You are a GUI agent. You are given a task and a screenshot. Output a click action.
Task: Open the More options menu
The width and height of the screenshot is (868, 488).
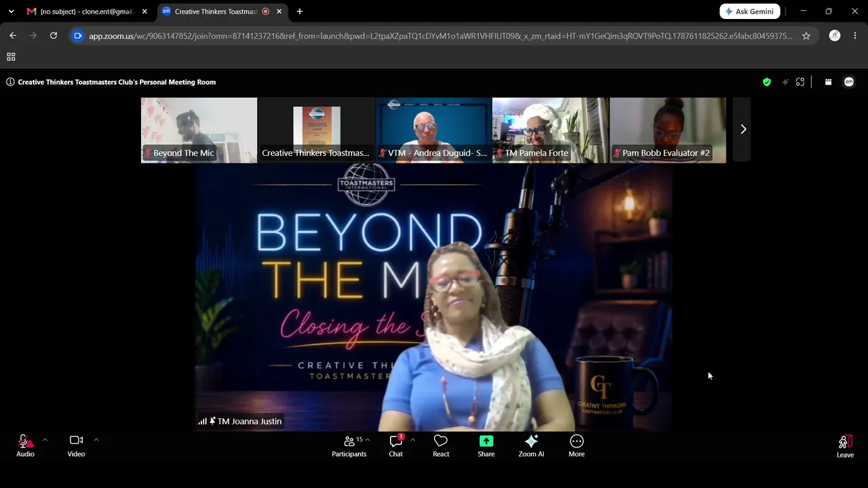(576, 446)
